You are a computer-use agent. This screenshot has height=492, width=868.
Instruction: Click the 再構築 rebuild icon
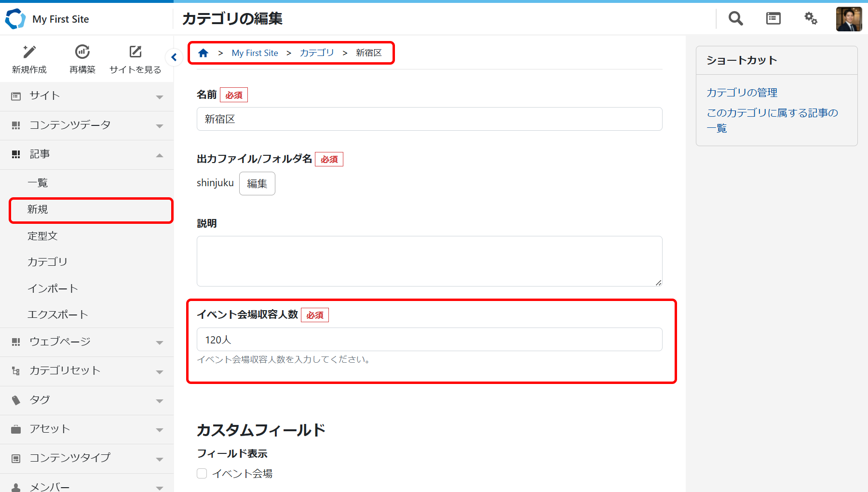point(82,52)
